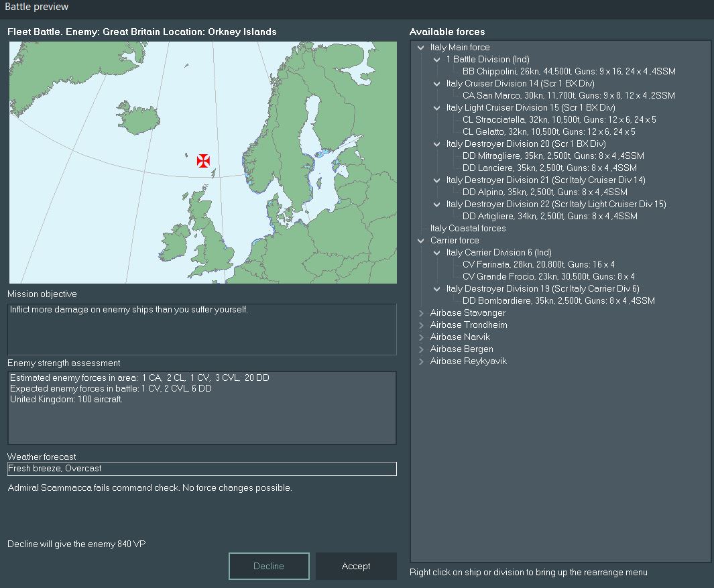Expand the Airbase Trondheim node
Viewport: 714px width, 588px height.
[421, 325]
